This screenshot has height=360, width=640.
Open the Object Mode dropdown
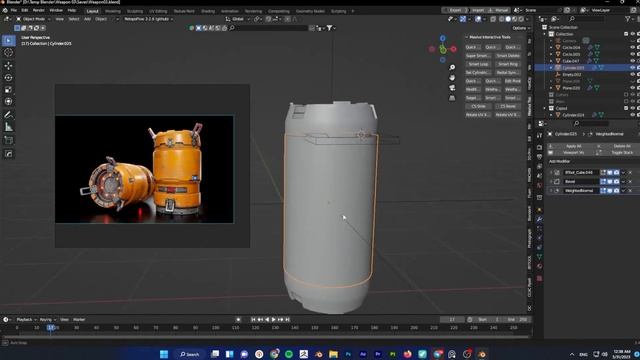point(33,19)
